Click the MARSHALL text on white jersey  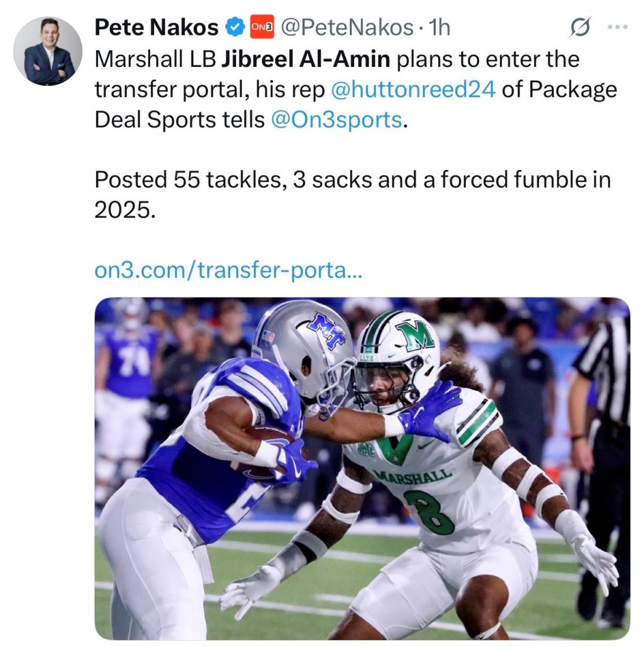[x=414, y=474]
